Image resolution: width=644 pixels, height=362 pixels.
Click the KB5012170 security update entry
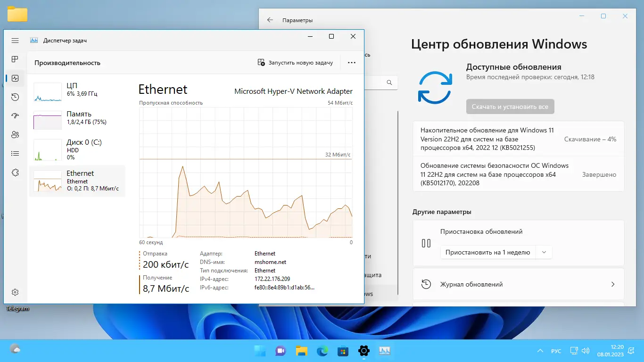pos(519,174)
